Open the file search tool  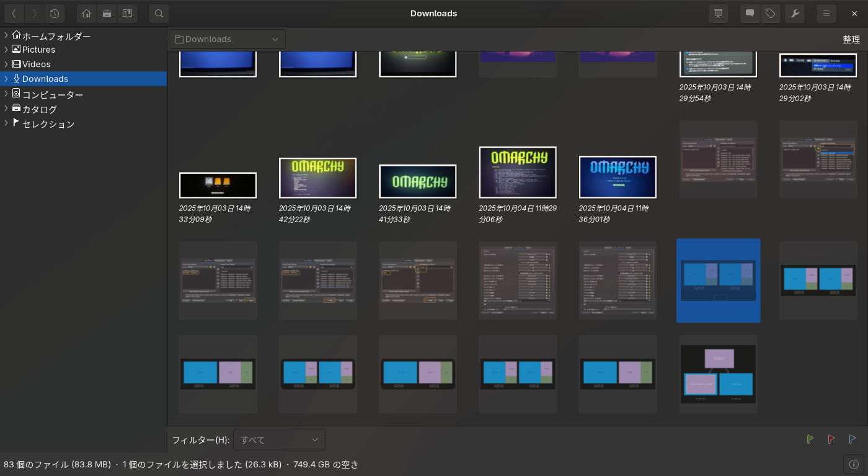click(x=159, y=13)
